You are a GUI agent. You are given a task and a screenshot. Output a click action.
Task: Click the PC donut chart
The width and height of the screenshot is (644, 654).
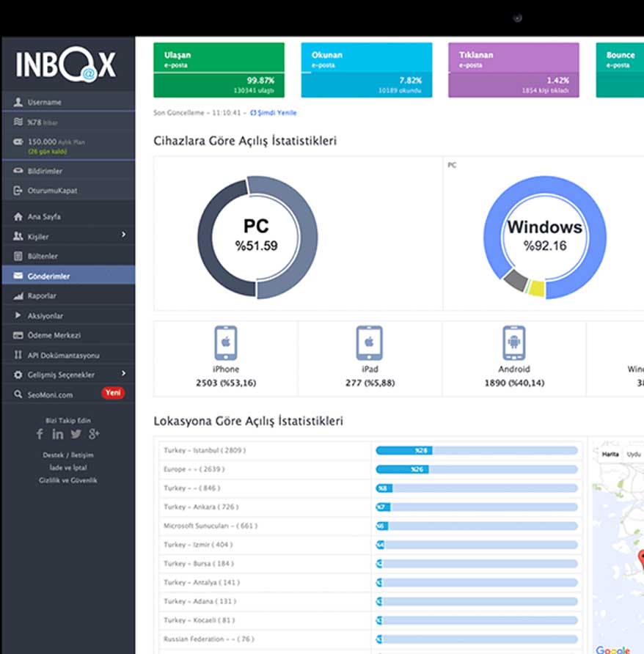pyautogui.click(x=257, y=237)
